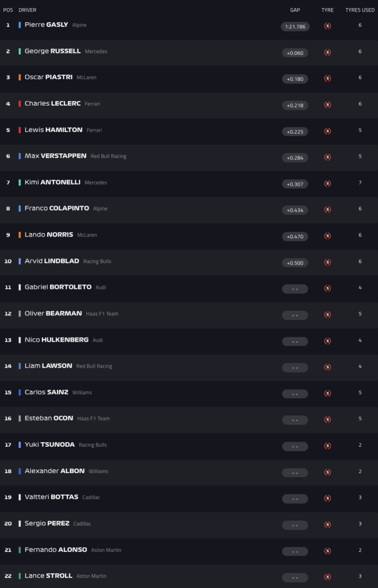378x588 pixels.
Task: Click the green team color bar beside Alonso
Action: [x=20, y=550]
